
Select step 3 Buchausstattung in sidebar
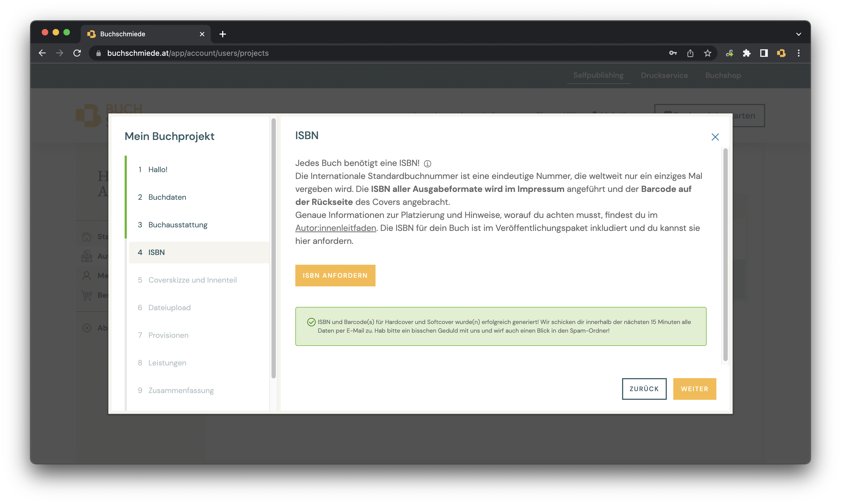pos(177,224)
